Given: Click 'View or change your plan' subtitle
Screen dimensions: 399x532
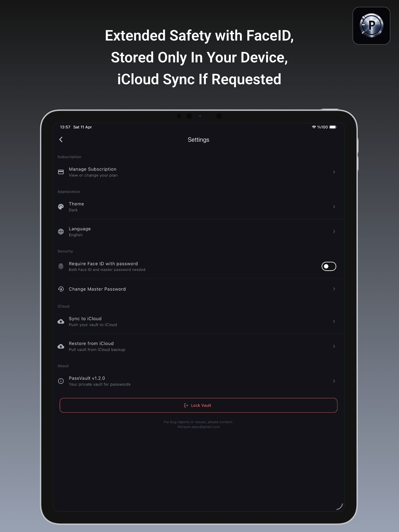Looking at the screenshot, I should [x=93, y=175].
